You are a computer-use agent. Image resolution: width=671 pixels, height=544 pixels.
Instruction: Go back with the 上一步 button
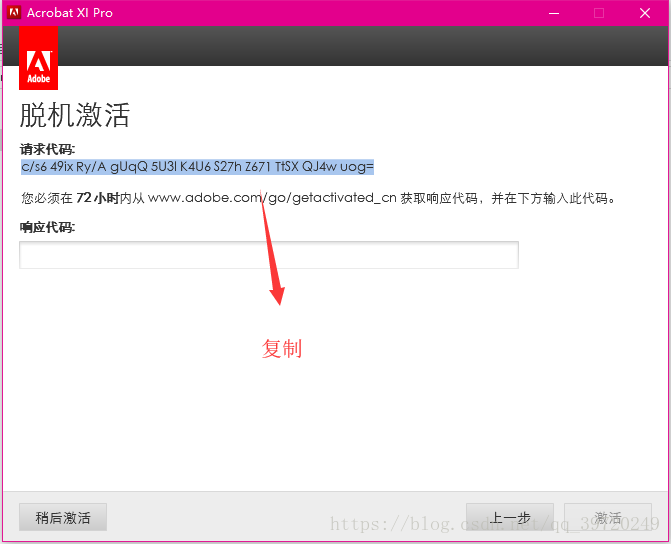pos(510,517)
